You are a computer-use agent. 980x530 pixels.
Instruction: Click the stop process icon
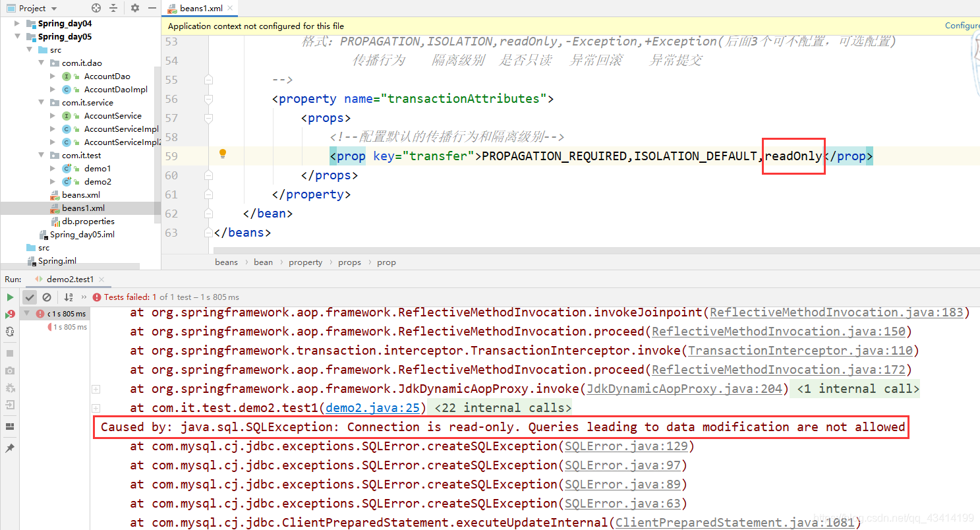pos(10,353)
